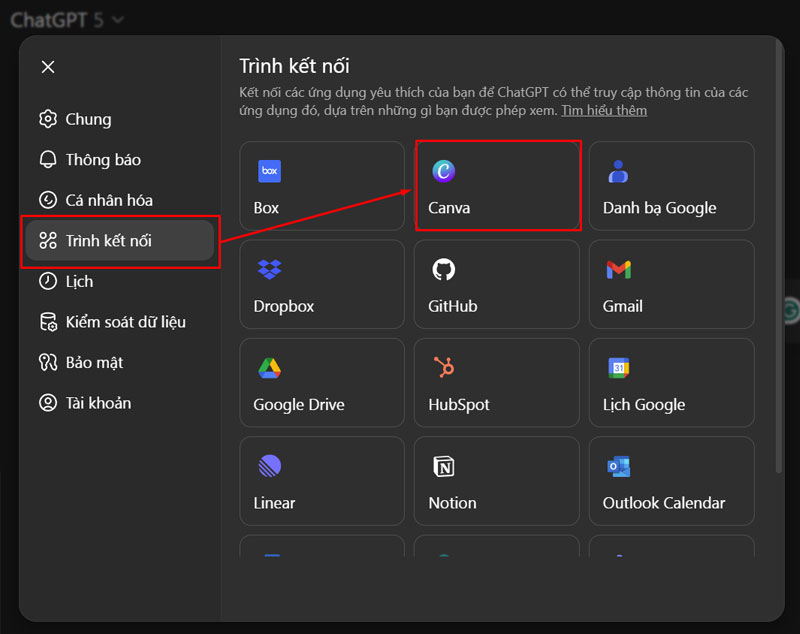Open the Chung settings tab

point(88,119)
